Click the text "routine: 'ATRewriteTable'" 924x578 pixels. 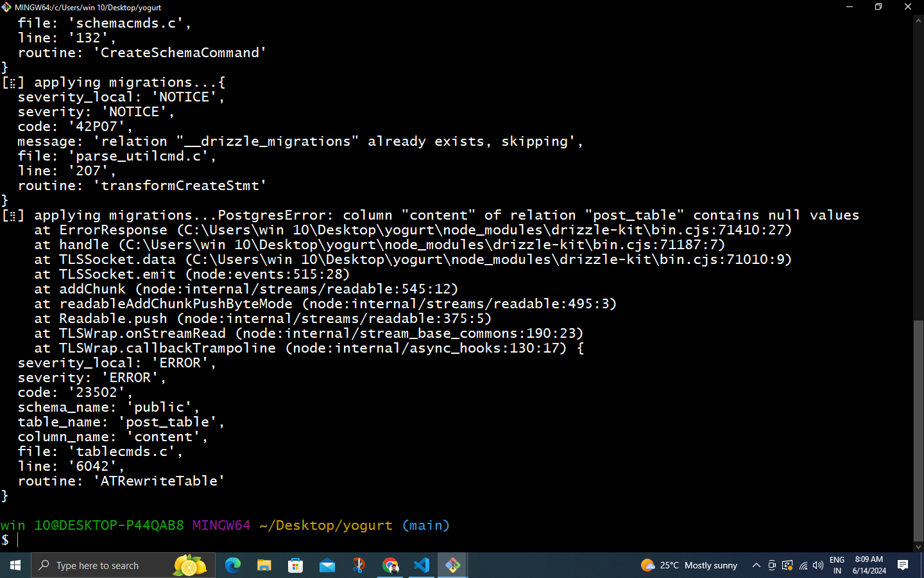121,481
